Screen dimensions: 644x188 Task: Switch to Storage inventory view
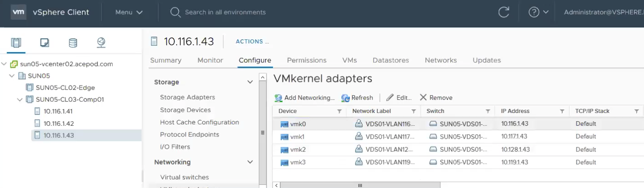(x=73, y=43)
